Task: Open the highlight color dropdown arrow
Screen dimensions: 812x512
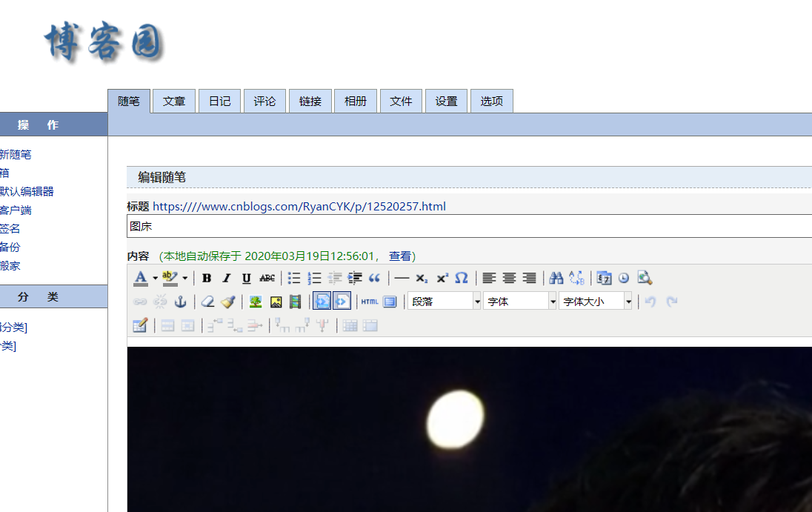Action: pos(185,278)
